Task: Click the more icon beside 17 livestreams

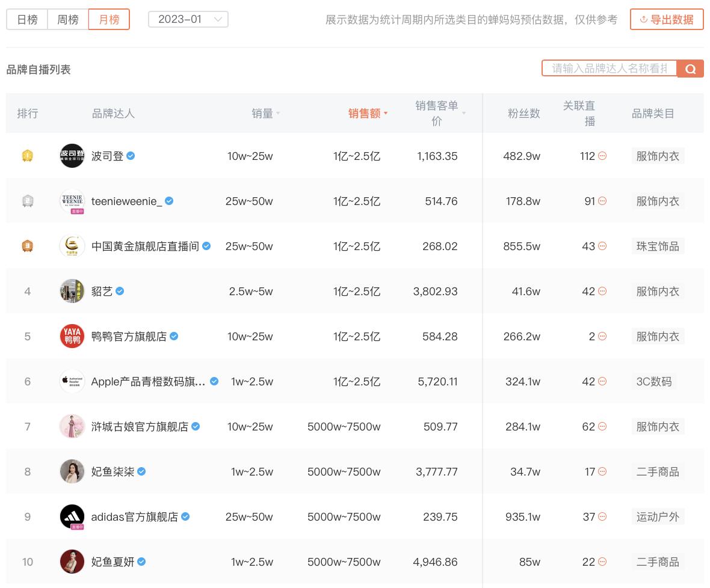Action: click(x=602, y=471)
